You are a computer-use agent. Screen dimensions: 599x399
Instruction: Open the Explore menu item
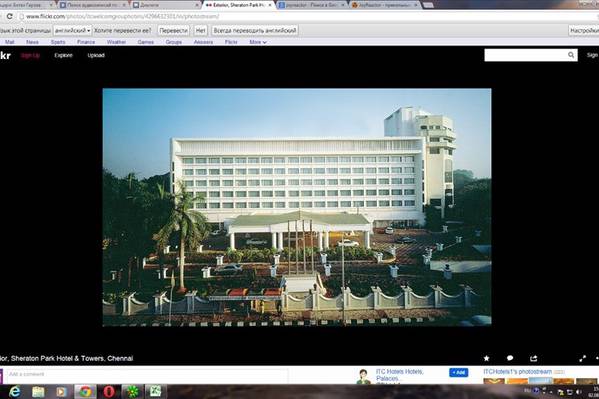pyautogui.click(x=63, y=55)
